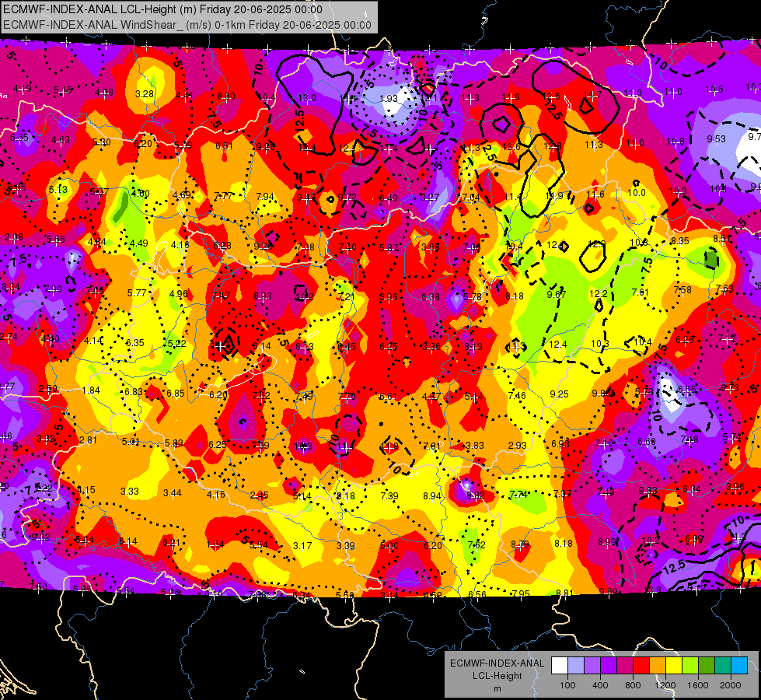761x700 pixels.
Task: Click the legend tick label 400
Action: pyautogui.click(x=600, y=685)
